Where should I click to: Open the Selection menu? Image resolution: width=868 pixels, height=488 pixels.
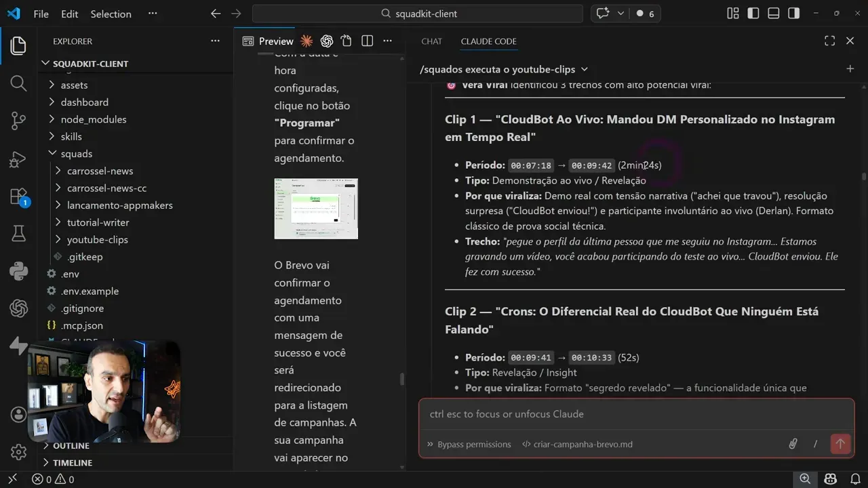point(111,14)
